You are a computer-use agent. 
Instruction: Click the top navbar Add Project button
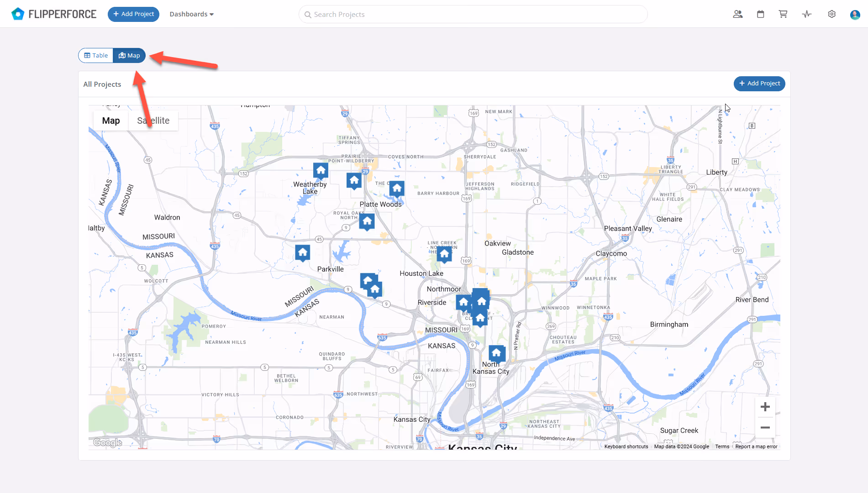click(133, 14)
